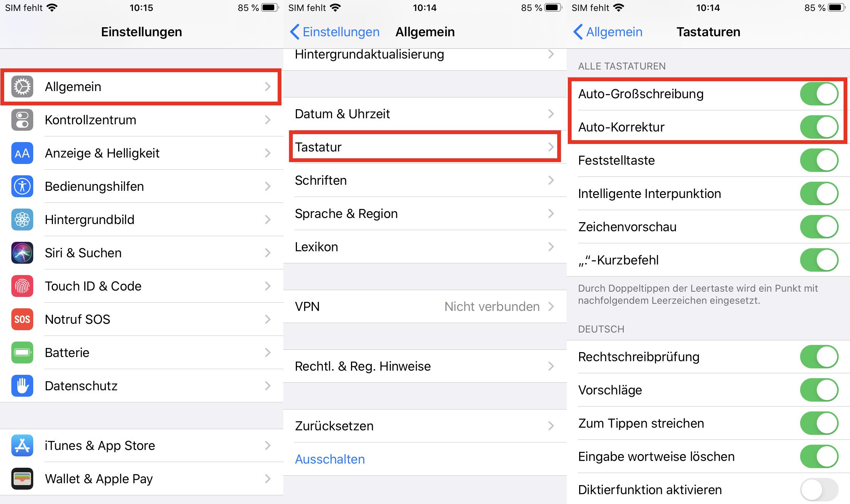Open the Sprache & Region menu entry

coord(425,213)
